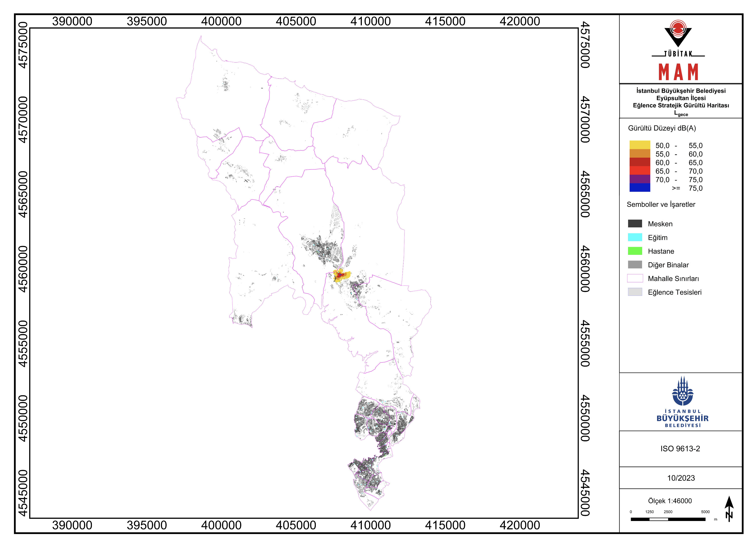Screen dimensions: 756x546
Task: Click the left axis label 4575000
Action: tap(23, 45)
